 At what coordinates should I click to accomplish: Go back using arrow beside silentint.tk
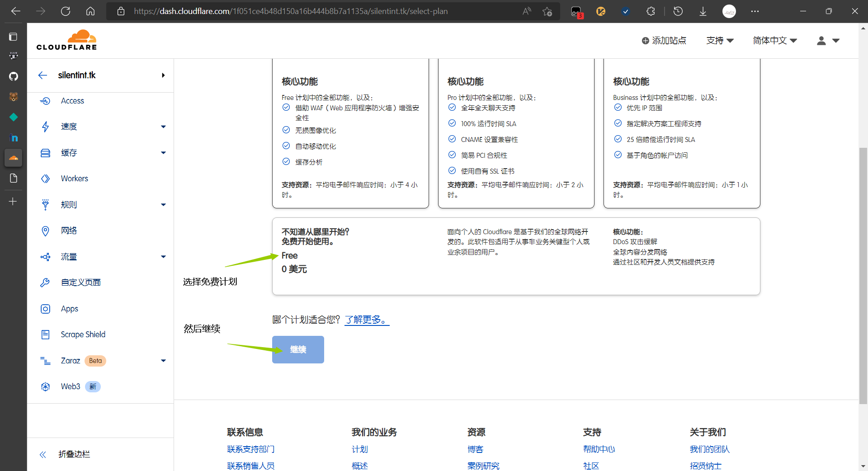[x=43, y=75]
